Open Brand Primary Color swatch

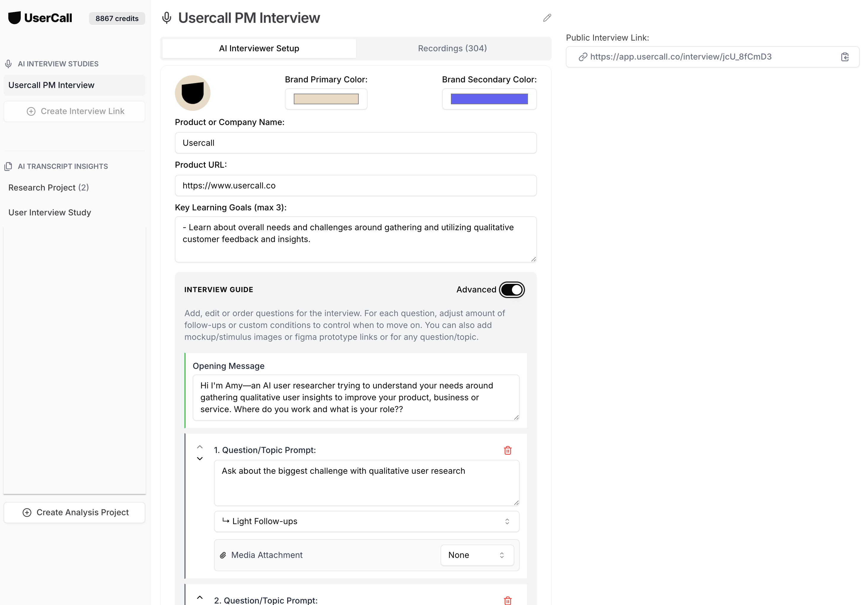(x=326, y=99)
